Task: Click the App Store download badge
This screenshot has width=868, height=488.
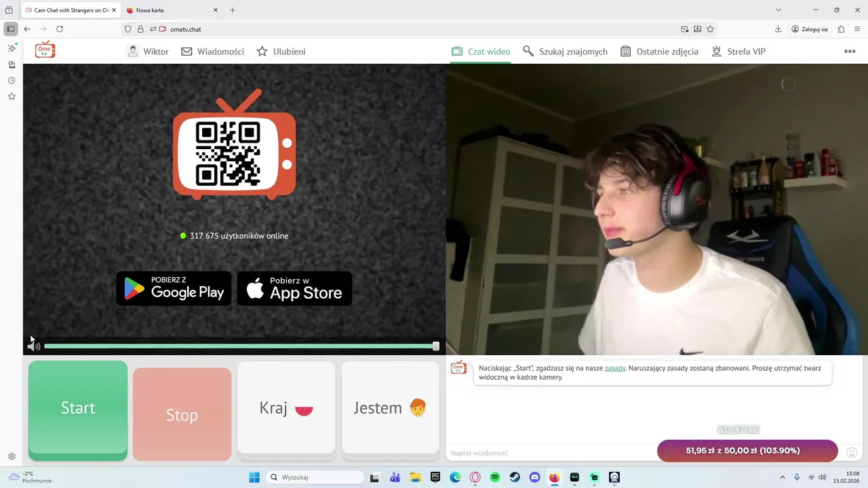Action: 294,289
